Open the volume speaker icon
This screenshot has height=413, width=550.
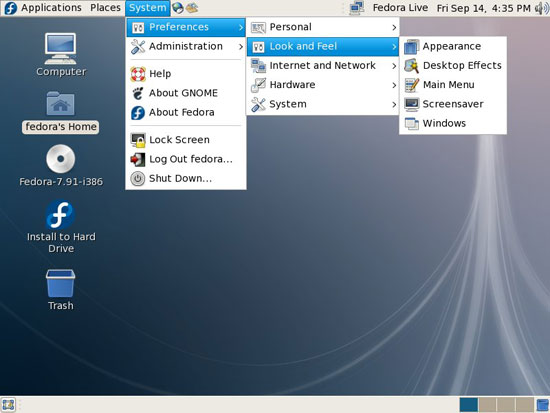click(x=542, y=8)
